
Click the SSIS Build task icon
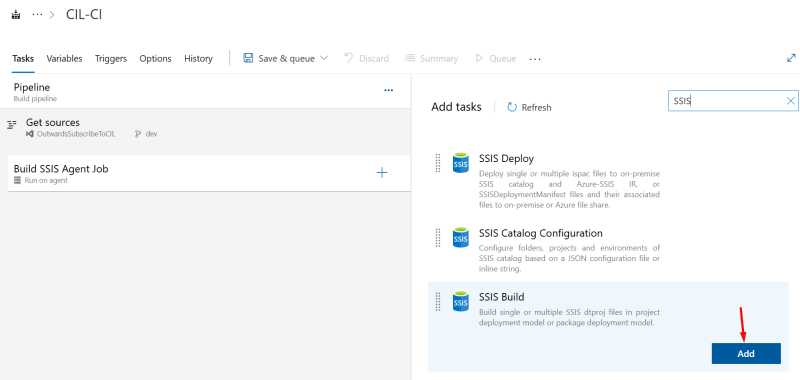461,301
